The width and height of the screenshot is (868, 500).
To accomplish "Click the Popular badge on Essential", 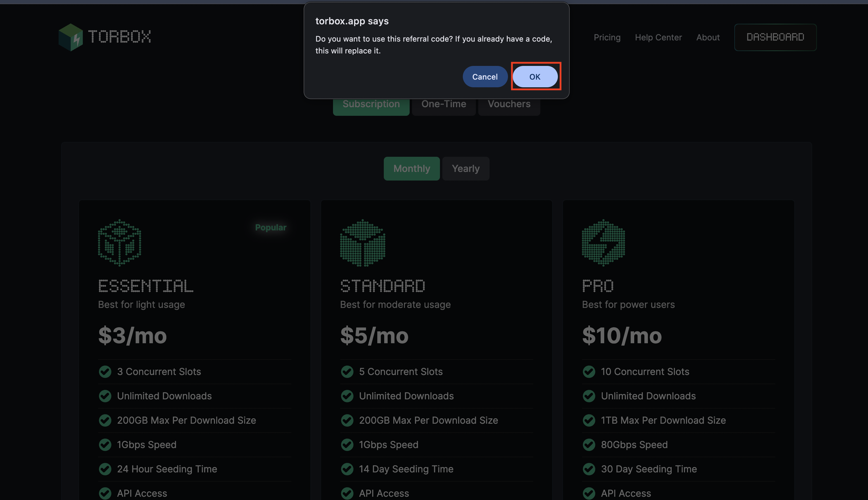I will (x=270, y=227).
